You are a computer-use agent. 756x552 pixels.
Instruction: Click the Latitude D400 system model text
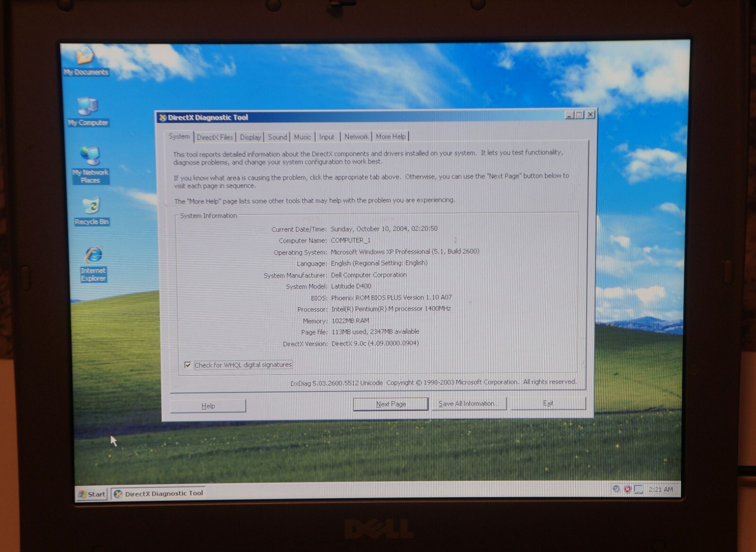[x=351, y=286]
